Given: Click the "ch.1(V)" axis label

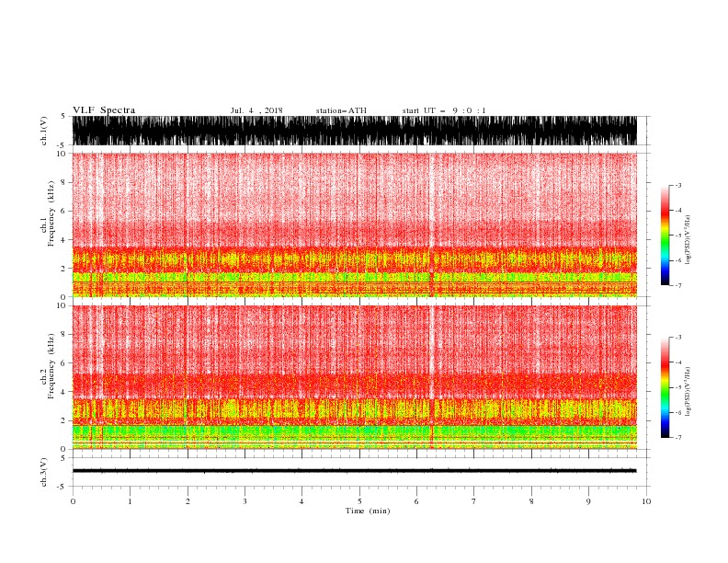Looking at the screenshot, I should tap(44, 131).
